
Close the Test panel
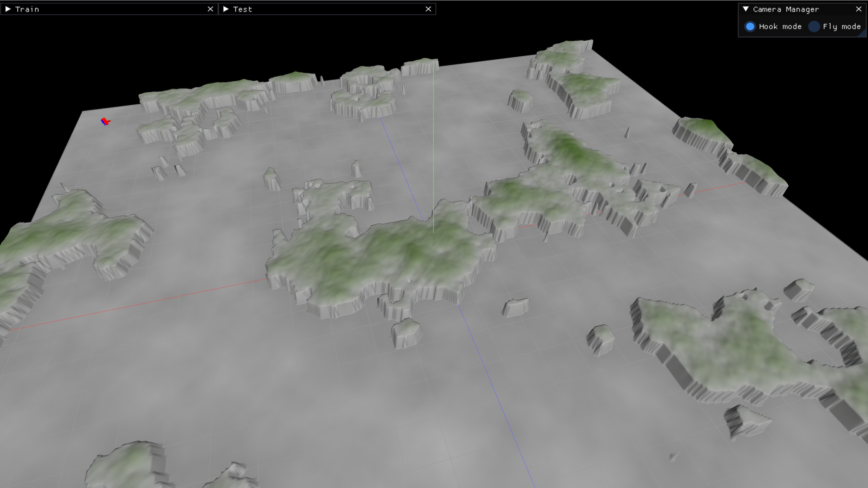(428, 9)
